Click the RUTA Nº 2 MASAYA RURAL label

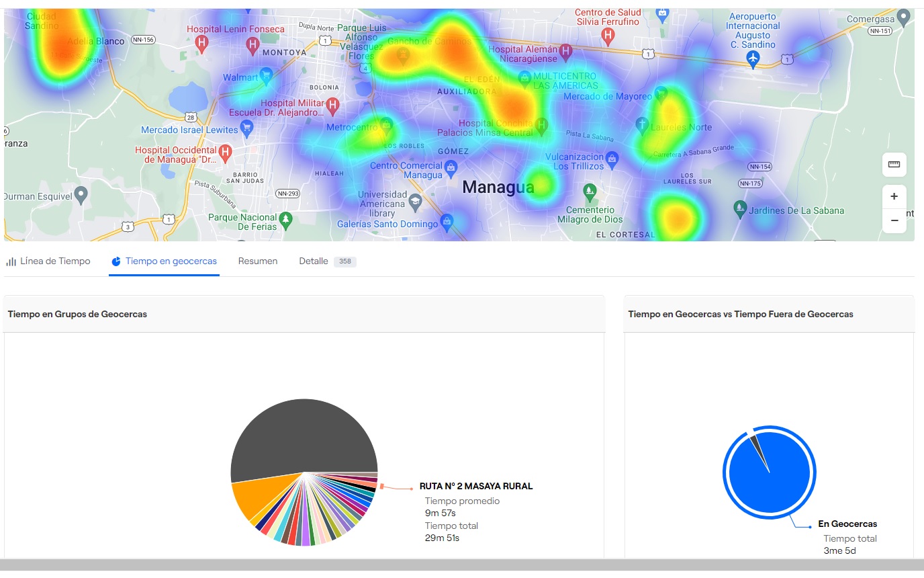(x=476, y=486)
